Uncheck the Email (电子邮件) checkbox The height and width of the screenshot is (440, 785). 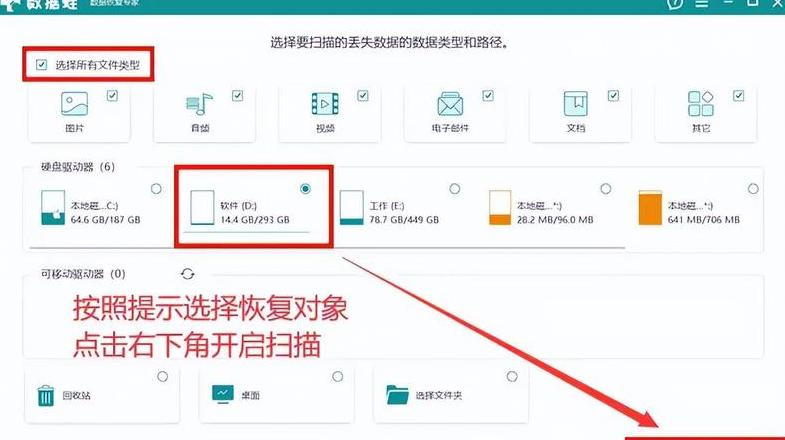click(x=488, y=96)
